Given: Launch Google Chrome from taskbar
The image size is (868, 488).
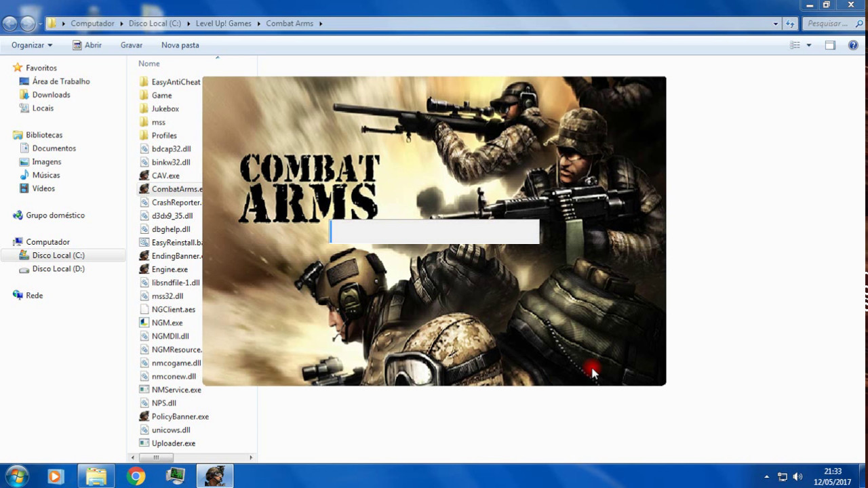Looking at the screenshot, I should pyautogui.click(x=136, y=476).
